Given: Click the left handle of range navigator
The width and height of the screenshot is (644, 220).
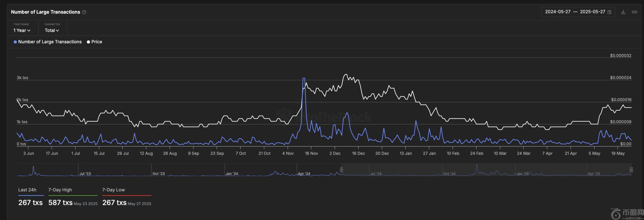Looking at the screenshot, I should pos(341,170).
